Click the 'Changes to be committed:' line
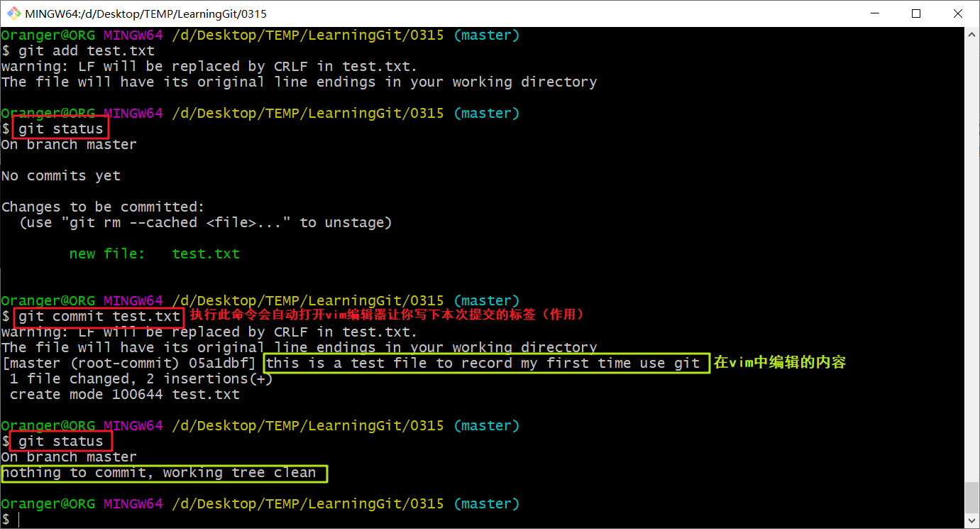The height and width of the screenshot is (529, 980). (103, 207)
